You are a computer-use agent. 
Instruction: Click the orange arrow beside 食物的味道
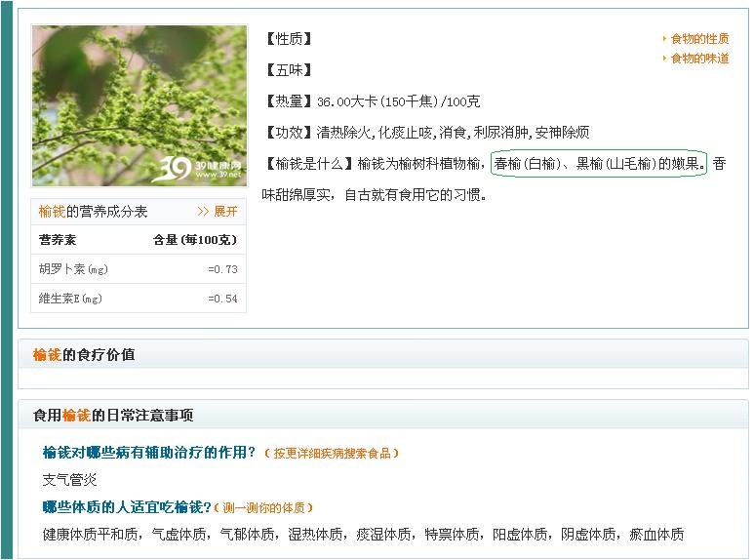click(x=664, y=59)
